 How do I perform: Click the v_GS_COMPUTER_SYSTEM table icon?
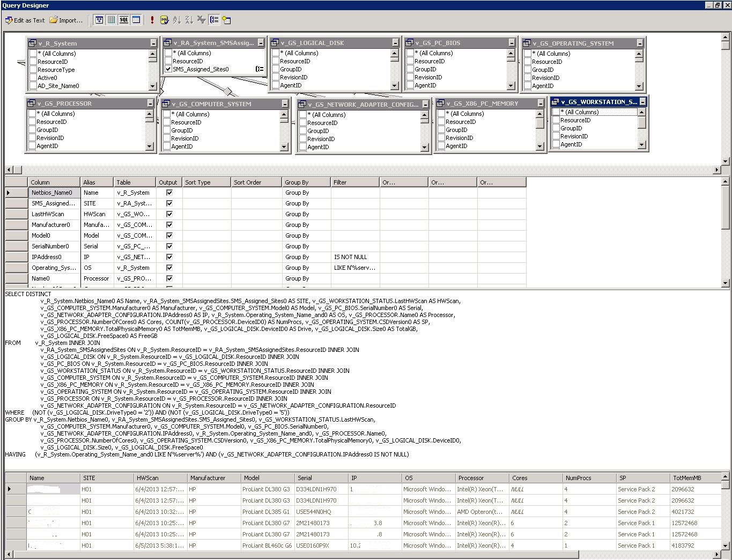tap(166, 104)
